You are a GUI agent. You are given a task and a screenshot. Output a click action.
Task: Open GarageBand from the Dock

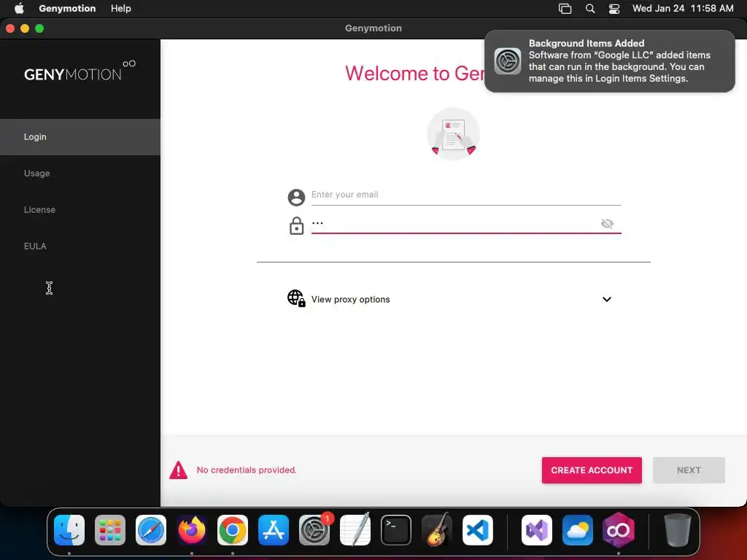point(437,530)
